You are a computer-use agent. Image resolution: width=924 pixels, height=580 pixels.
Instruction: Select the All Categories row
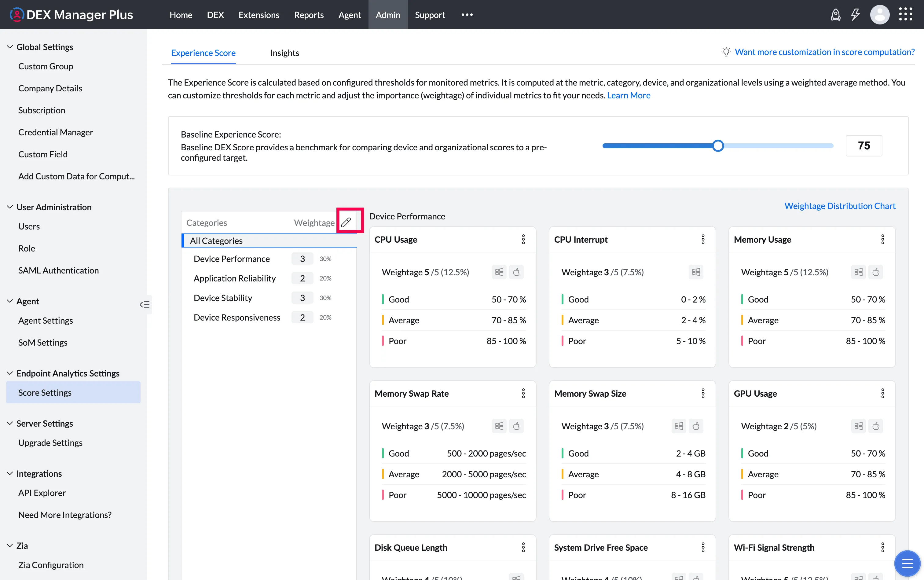269,240
